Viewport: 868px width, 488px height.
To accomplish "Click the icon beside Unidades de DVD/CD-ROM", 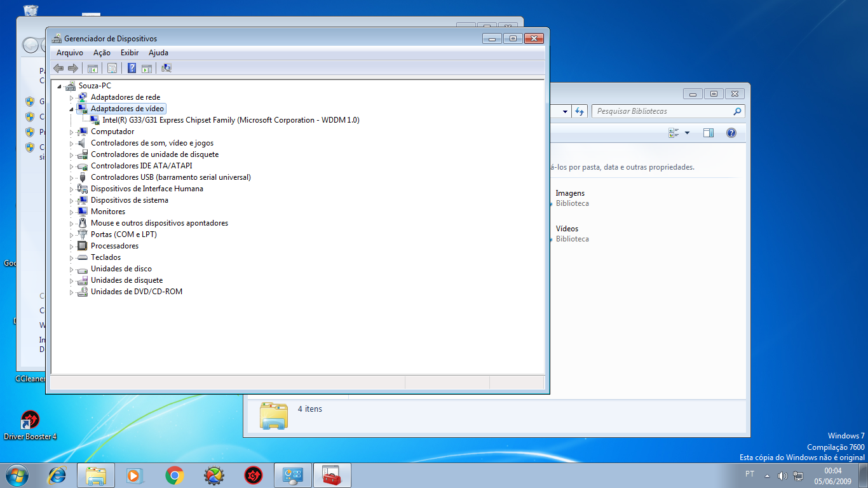I will [x=82, y=292].
